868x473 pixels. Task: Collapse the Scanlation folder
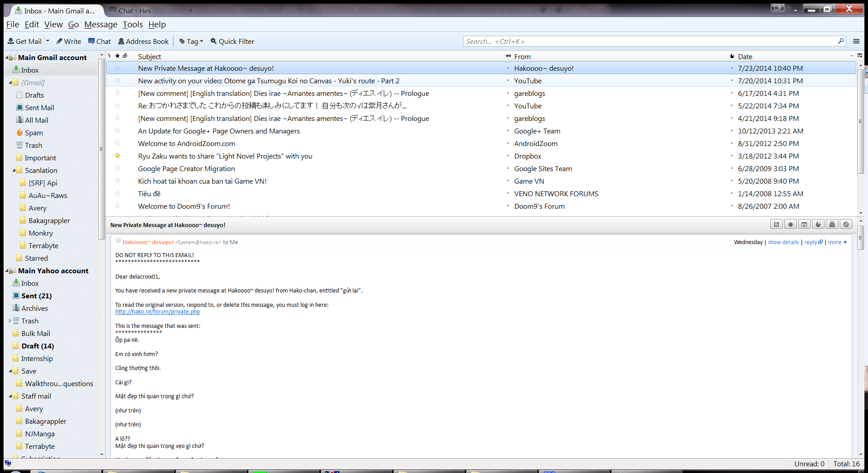click(14, 170)
